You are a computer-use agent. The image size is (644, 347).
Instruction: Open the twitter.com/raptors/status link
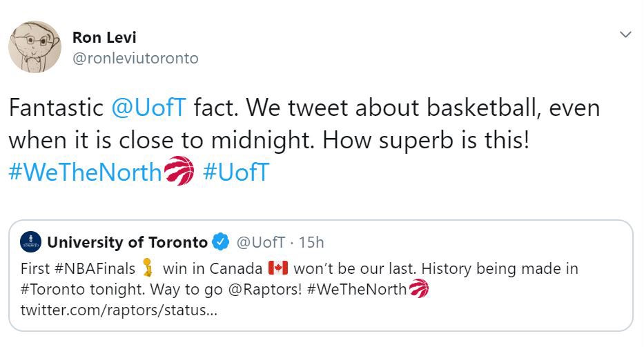click(x=118, y=310)
